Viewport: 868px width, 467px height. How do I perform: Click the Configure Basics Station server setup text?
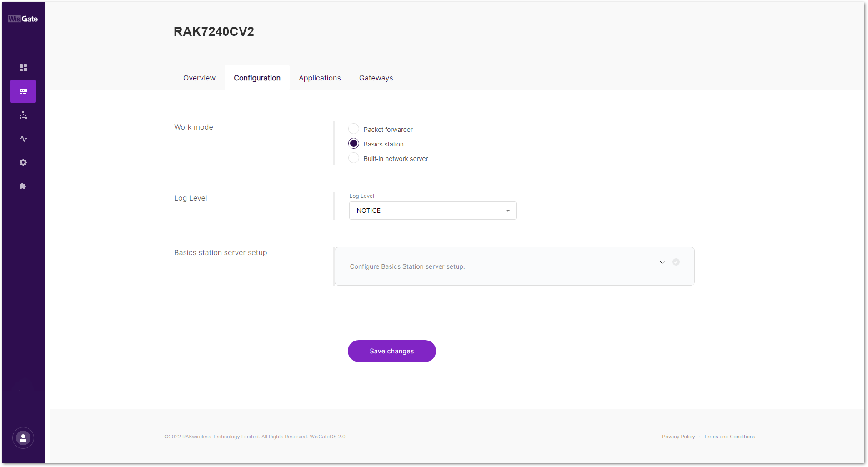click(x=407, y=266)
